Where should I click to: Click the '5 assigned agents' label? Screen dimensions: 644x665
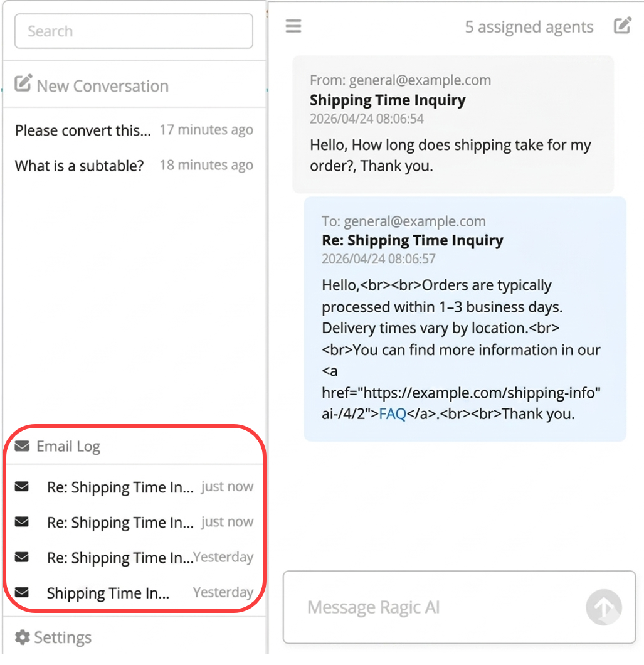point(529,27)
